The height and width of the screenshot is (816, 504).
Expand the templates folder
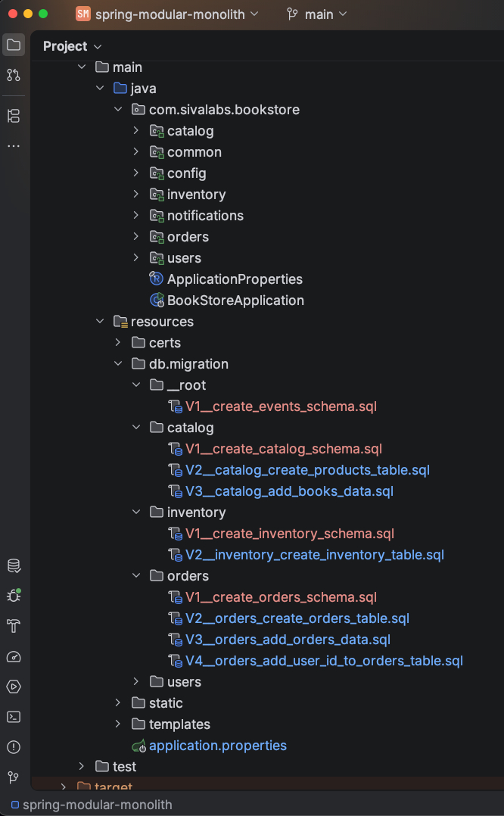point(117,724)
